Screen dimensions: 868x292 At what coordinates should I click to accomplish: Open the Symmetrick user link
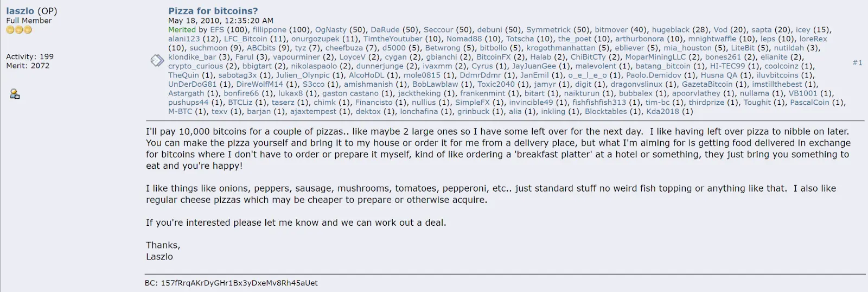coord(548,30)
